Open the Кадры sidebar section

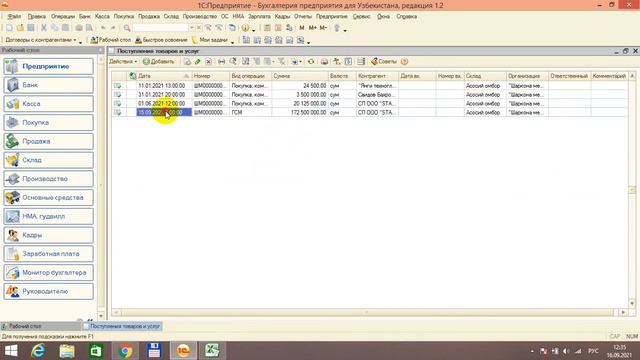tap(49, 235)
